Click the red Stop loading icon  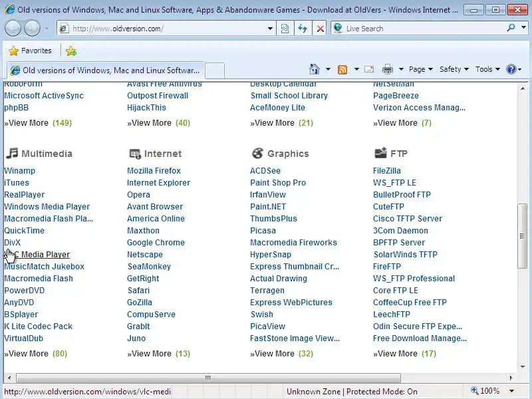[x=320, y=29]
